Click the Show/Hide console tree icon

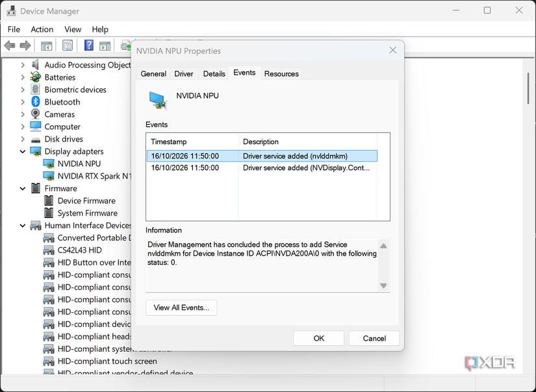tap(47, 45)
